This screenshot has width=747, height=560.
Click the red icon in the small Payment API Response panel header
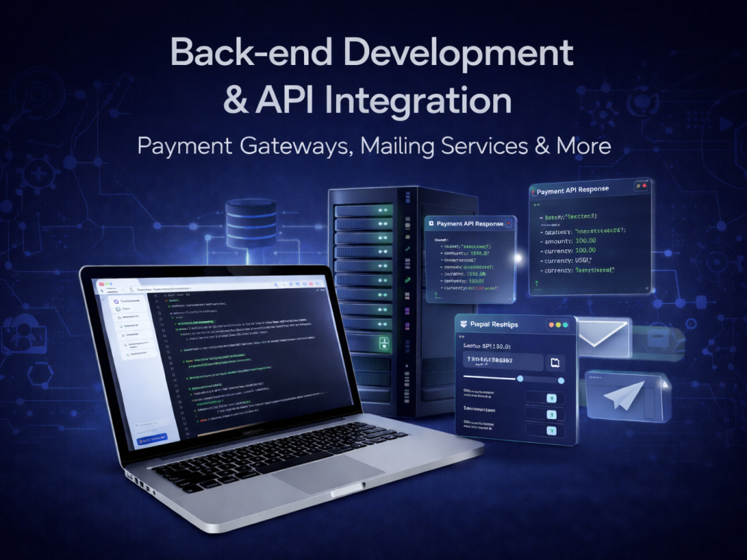509,223
